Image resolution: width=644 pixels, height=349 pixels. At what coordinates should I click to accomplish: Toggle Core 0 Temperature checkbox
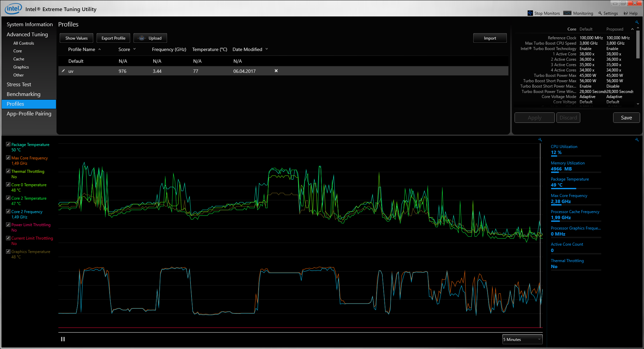click(x=8, y=185)
